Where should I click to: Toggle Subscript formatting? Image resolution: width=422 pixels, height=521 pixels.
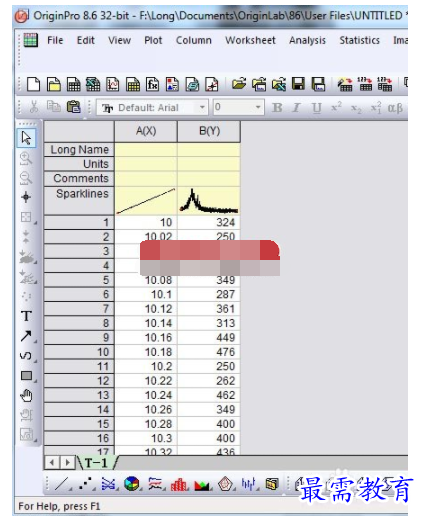click(356, 108)
